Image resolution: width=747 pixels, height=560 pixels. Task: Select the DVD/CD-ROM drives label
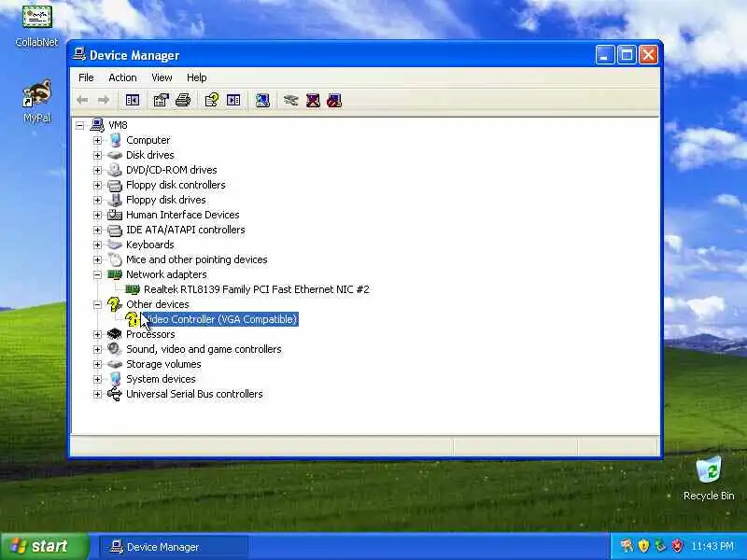(172, 170)
